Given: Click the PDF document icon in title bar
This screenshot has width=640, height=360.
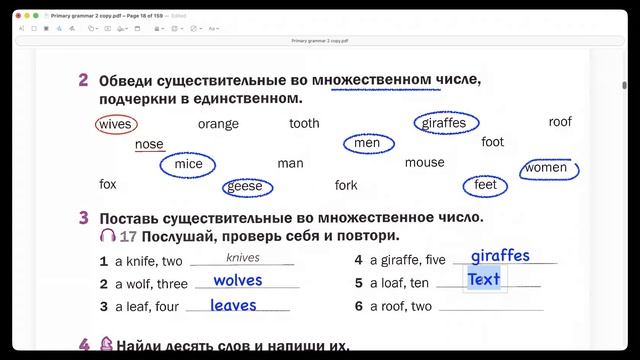Looking at the screenshot, I should point(47,16).
